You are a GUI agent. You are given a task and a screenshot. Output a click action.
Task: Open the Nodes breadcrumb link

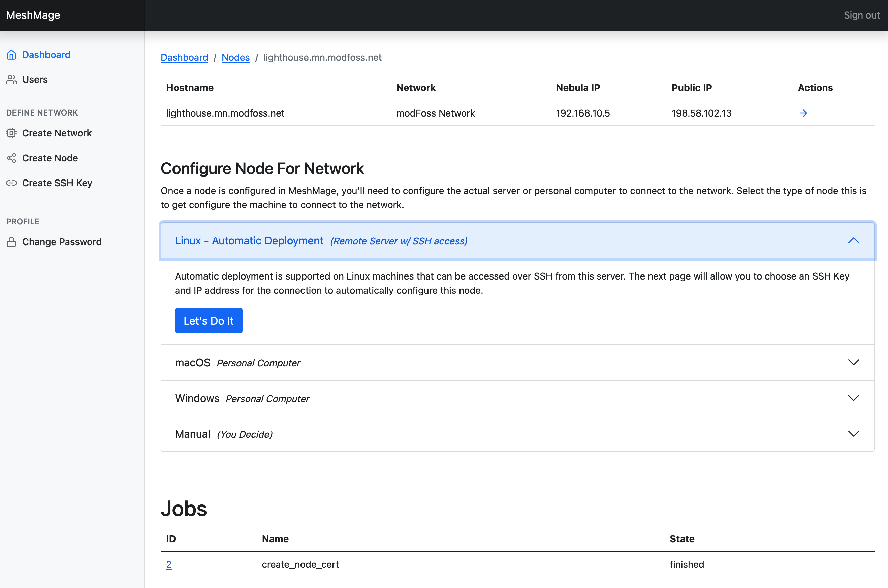point(235,57)
